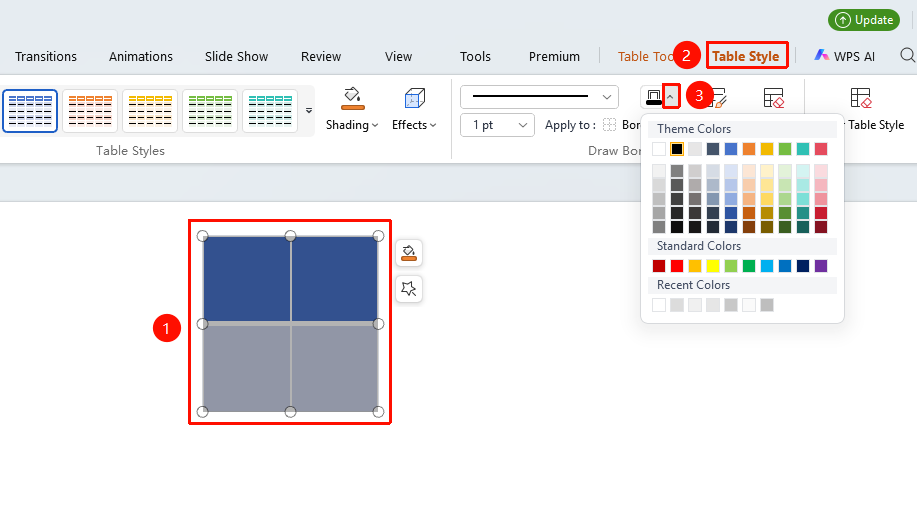Switch to the Table Style tab
This screenshot has height=517, width=917.
pyautogui.click(x=746, y=56)
